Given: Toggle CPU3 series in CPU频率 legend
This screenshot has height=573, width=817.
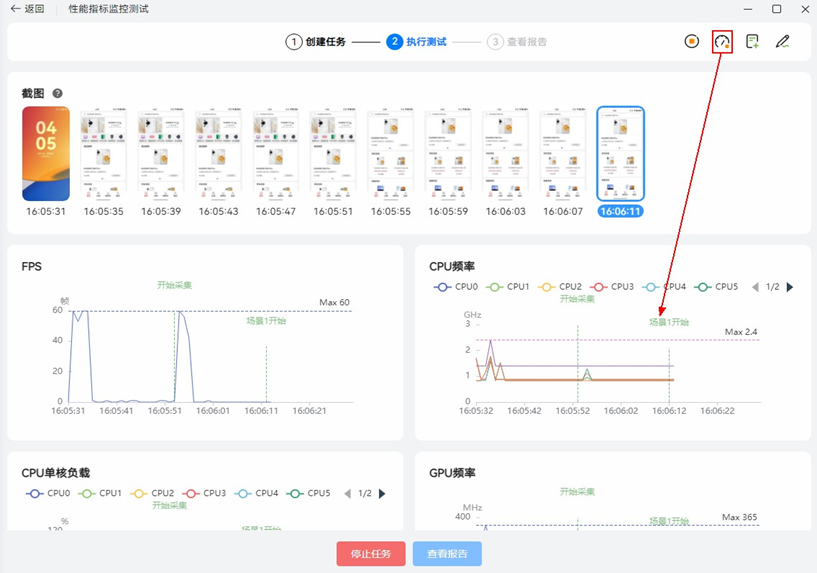Looking at the screenshot, I should coord(612,287).
